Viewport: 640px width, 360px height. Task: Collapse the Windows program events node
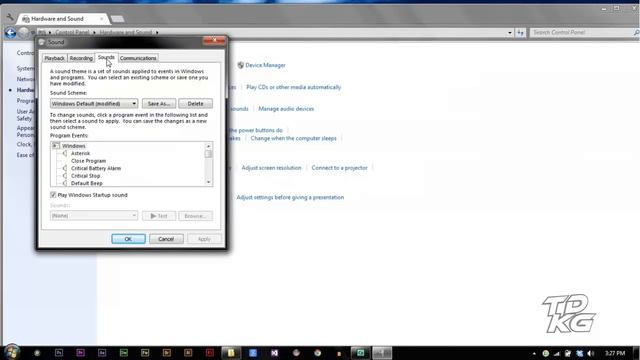[56, 146]
